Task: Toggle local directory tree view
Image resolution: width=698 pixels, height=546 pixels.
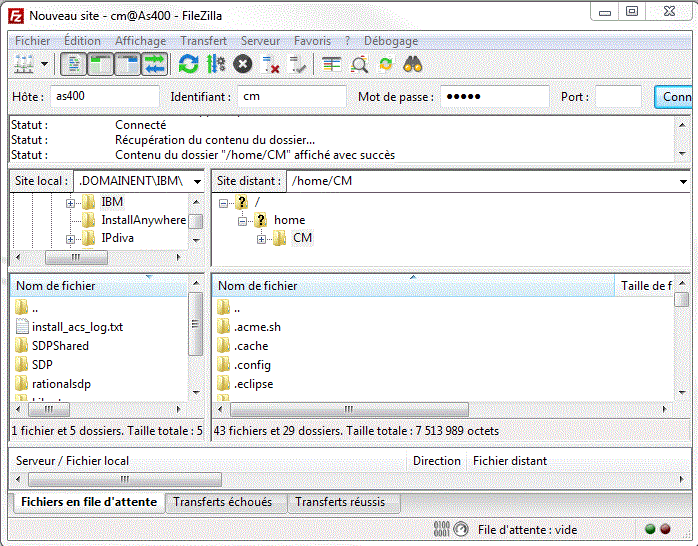Action: (100, 64)
